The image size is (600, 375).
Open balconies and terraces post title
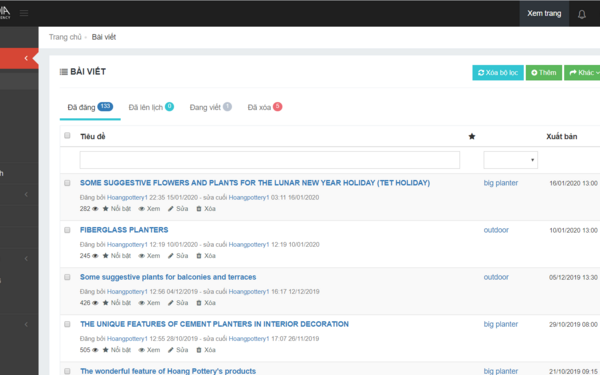pos(168,277)
